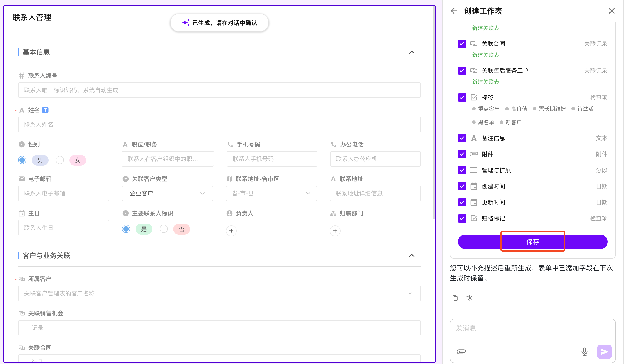The image size is (624, 364).
Task: Click the attachment paperclip in message box
Action: pos(461,351)
